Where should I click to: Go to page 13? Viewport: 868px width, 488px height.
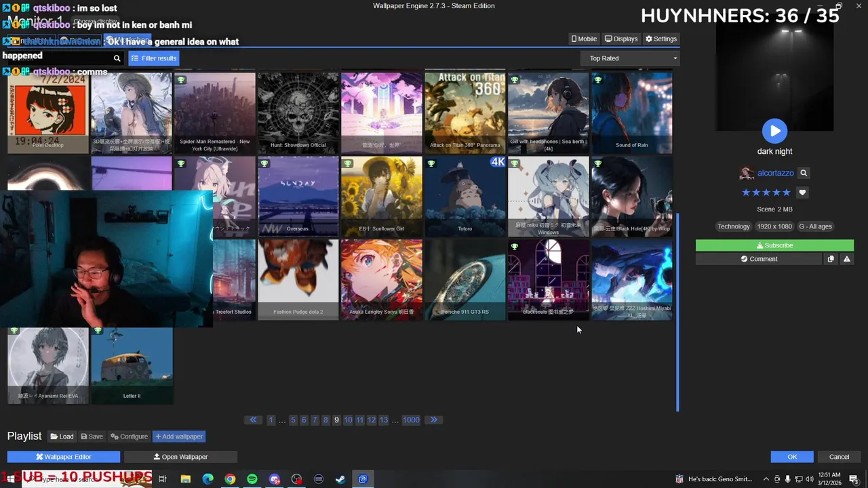383,420
